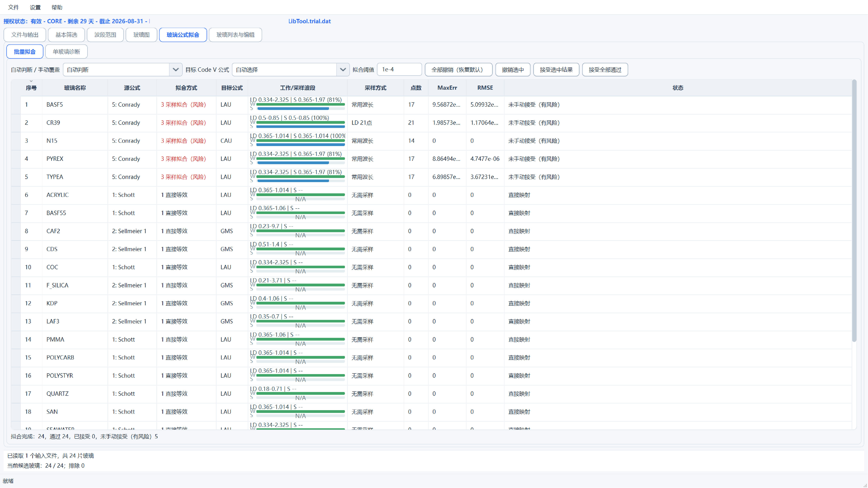This screenshot has width=868, height=488.
Task: Expand the 目标 Code V 公式 dropdown arrow
Action: point(343,70)
